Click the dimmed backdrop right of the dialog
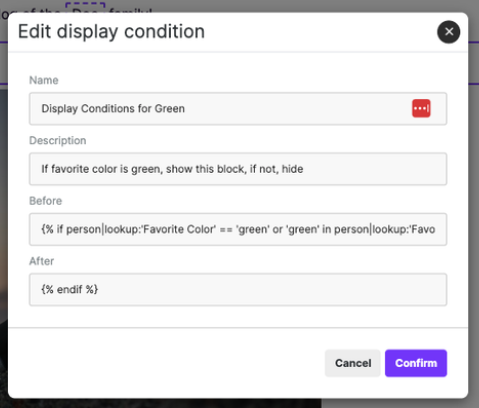This screenshot has width=479, height=408. tap(474, 233)
